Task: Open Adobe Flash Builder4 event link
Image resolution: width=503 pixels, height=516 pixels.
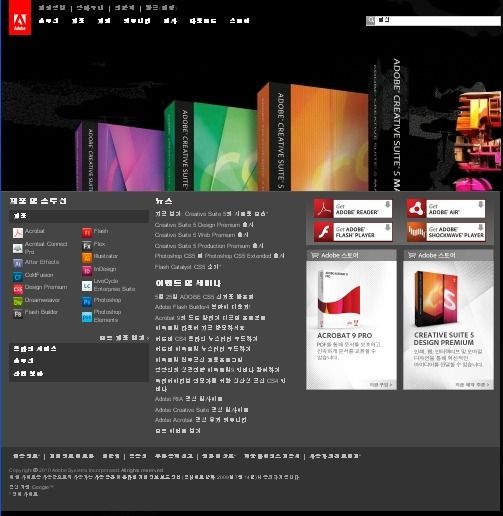Action: (202, 307)
